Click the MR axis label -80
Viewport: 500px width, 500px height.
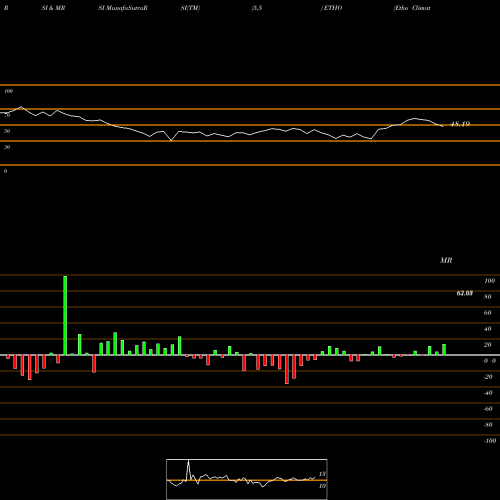[488, 425]
